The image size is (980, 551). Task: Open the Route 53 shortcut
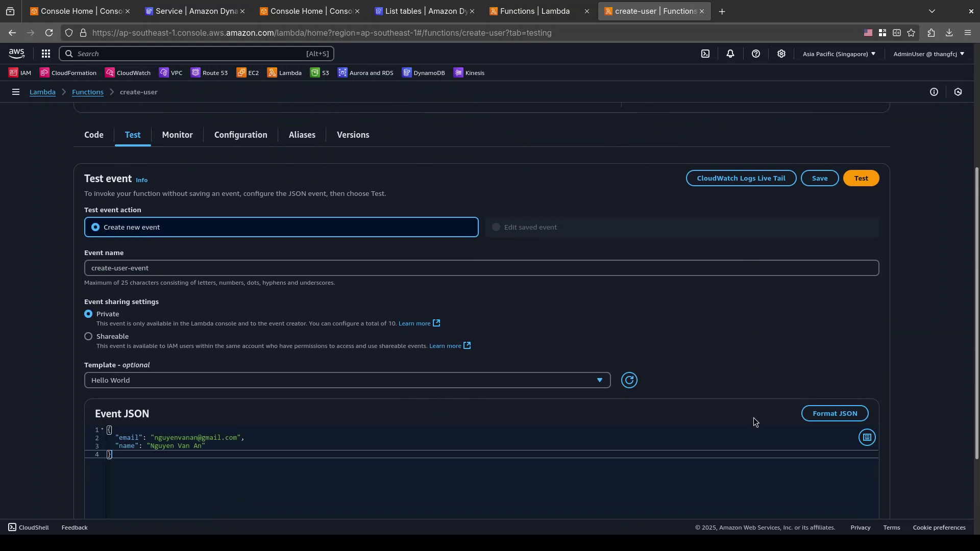(209, 73)
